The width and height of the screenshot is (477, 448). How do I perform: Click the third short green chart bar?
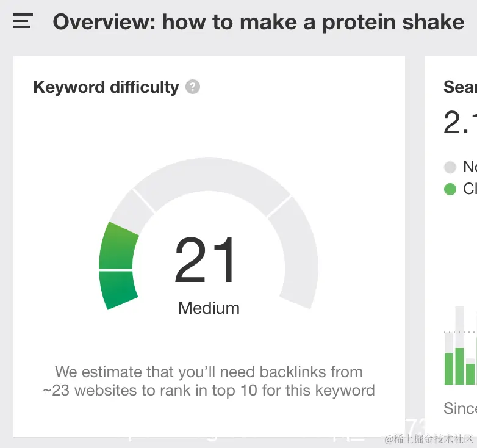(470, 374)
